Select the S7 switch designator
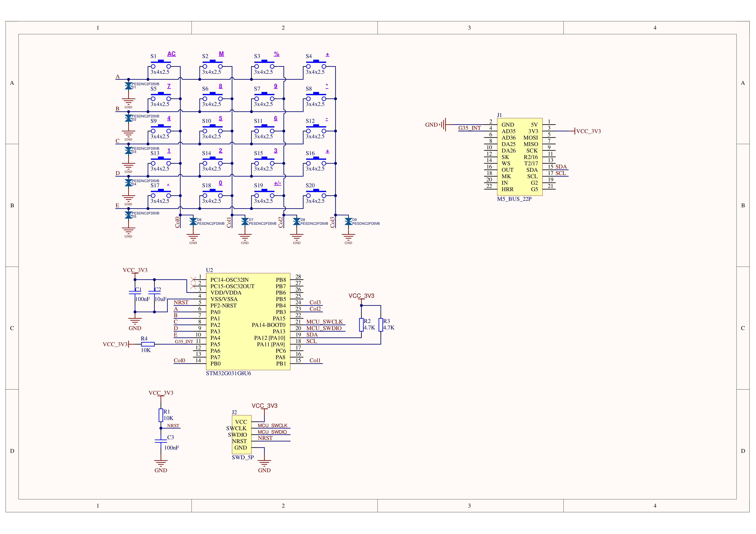The image size is (756, 534). coord(257,89)
